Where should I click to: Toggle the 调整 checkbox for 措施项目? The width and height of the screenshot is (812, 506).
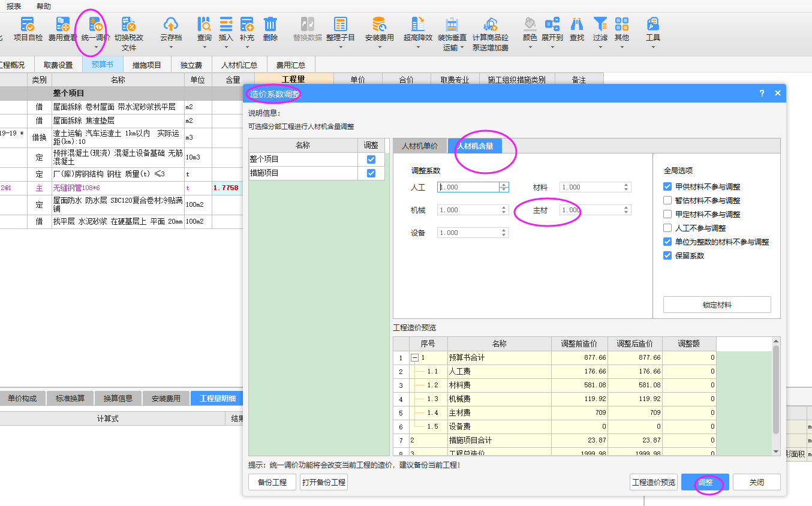pos(371,173)
